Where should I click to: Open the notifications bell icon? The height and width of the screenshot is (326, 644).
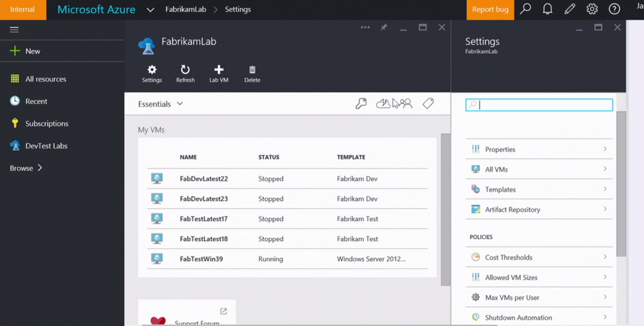547,9
